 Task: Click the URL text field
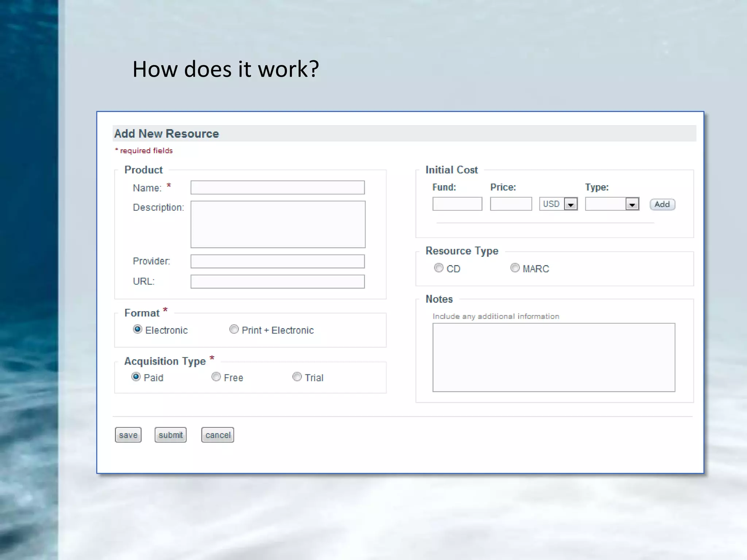tap(278, 281)
